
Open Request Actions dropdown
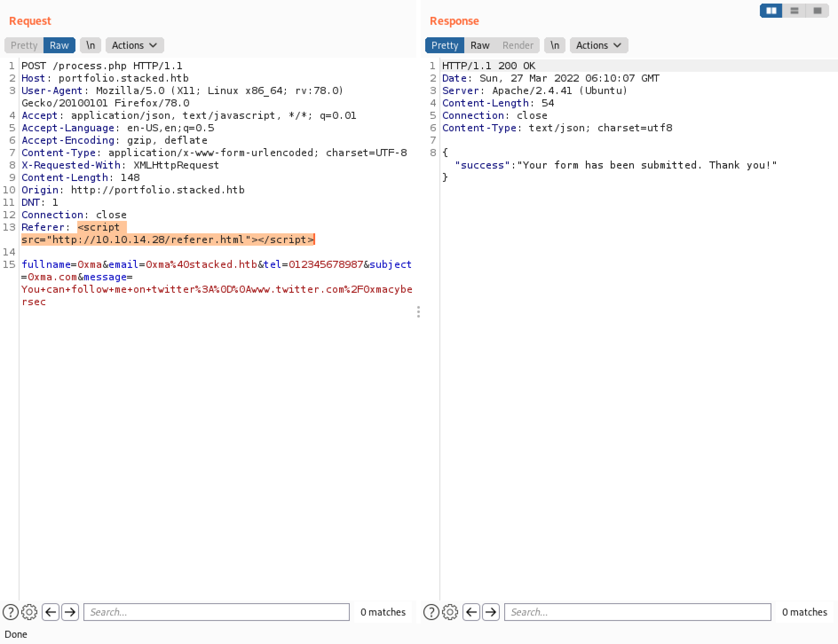point(135,45)
